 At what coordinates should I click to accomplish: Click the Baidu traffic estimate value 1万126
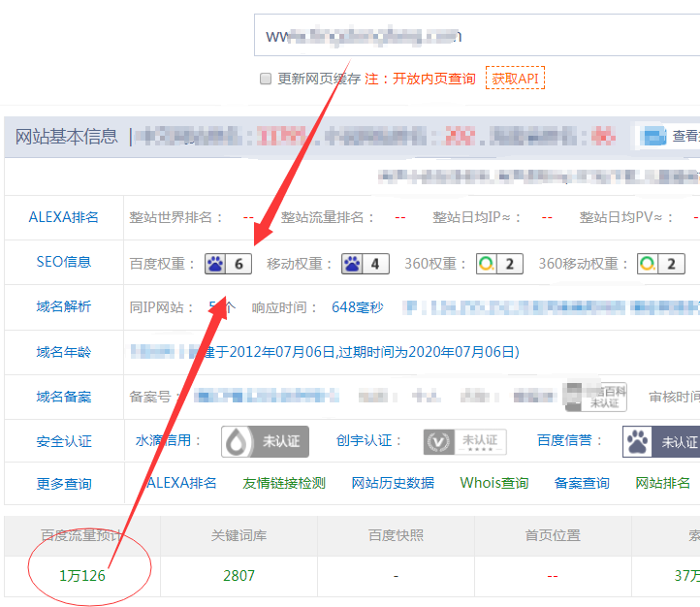click(82, 576)
